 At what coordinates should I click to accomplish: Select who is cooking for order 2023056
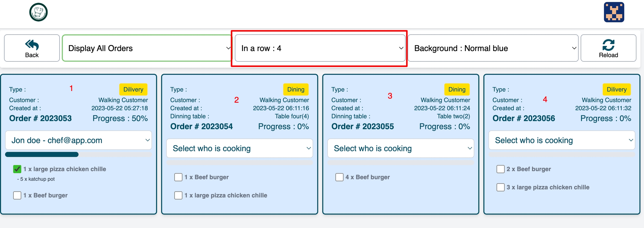click(x=562, y=140)
